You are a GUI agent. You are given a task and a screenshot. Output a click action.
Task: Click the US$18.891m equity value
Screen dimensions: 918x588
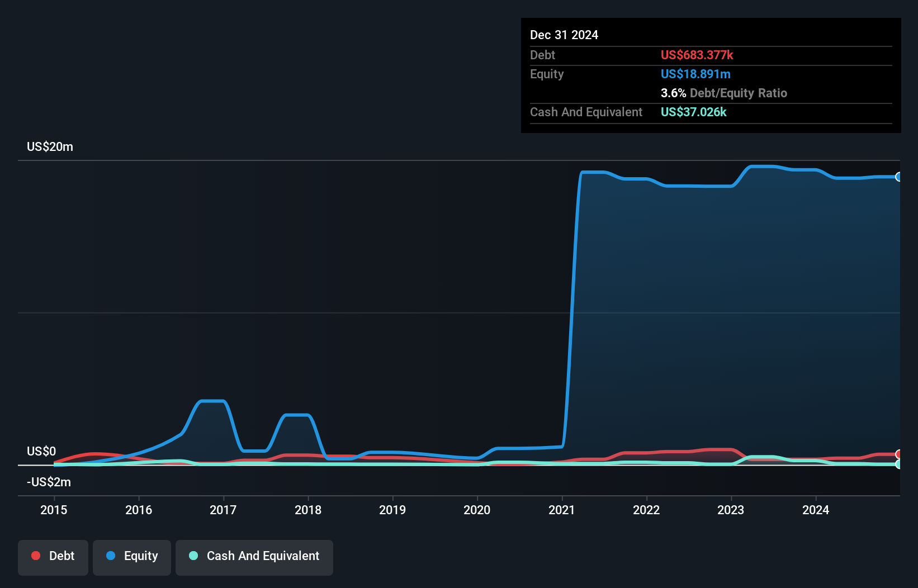[x=695, y=74]
